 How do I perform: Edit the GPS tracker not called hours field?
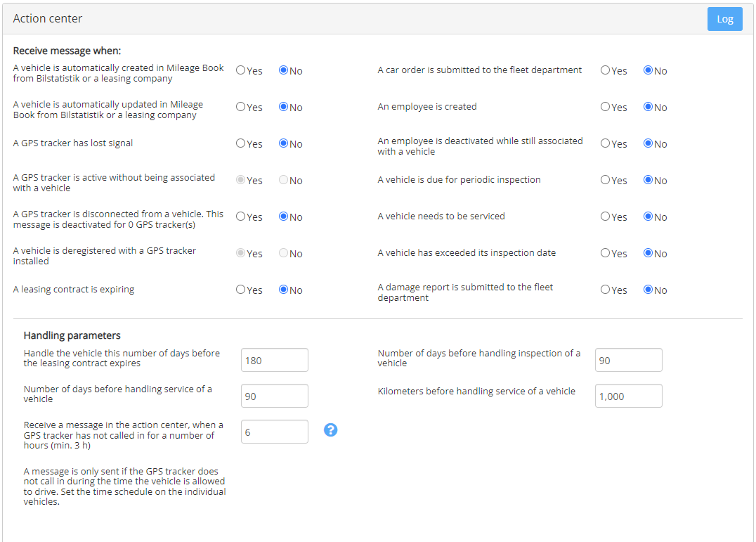click(x=274, y=432)
